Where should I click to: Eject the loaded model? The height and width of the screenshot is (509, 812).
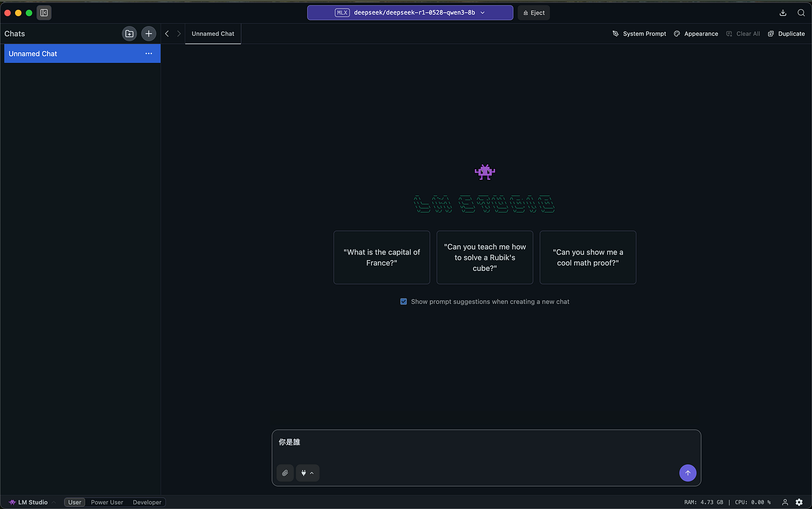tap(534, 13)
